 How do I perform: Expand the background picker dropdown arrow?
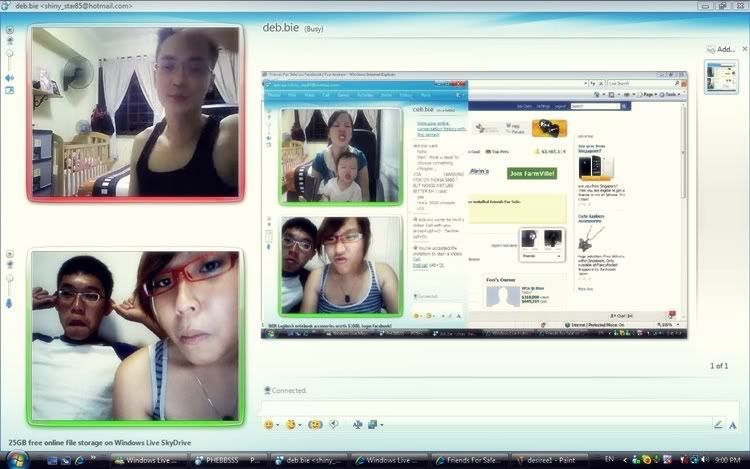(x=381, y=425)
